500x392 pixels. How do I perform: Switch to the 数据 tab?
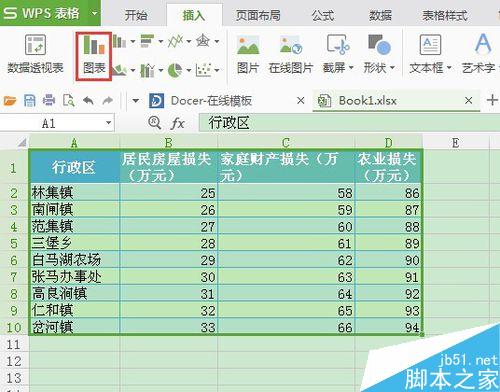380,15
